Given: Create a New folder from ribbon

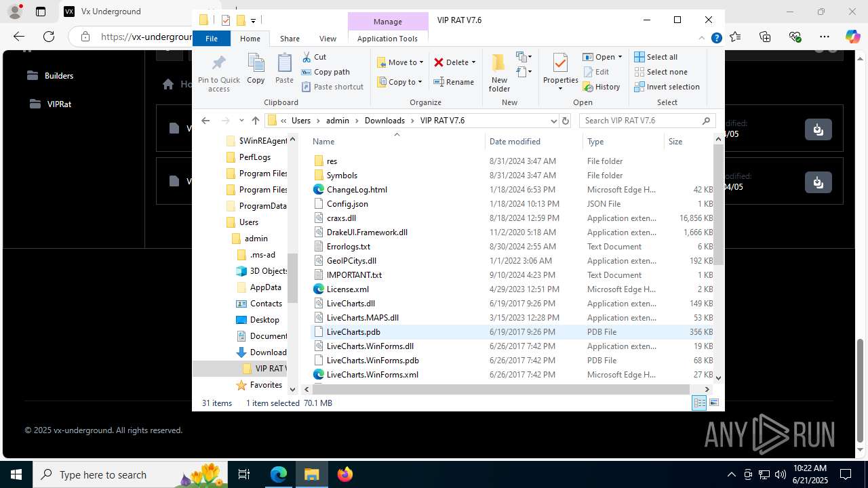Looking at the screenshot, I should click(499, 72).
